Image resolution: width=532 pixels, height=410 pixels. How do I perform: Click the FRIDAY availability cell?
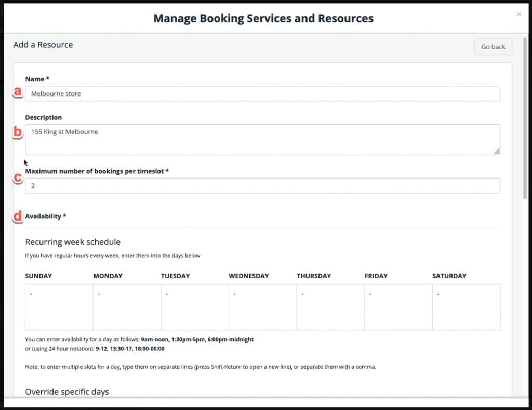398,306
